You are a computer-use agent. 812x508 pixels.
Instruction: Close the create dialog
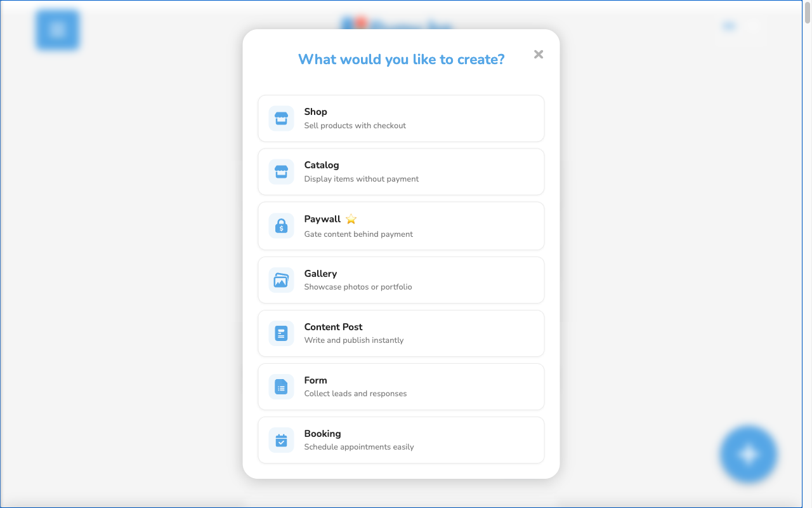(538, 54)
